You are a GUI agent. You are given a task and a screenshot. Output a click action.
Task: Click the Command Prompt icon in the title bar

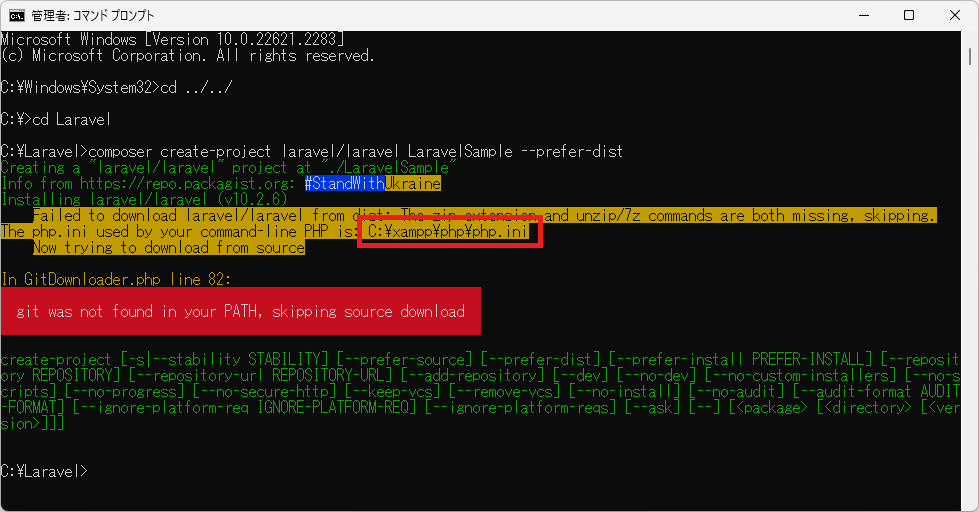(x=17, y=15)
